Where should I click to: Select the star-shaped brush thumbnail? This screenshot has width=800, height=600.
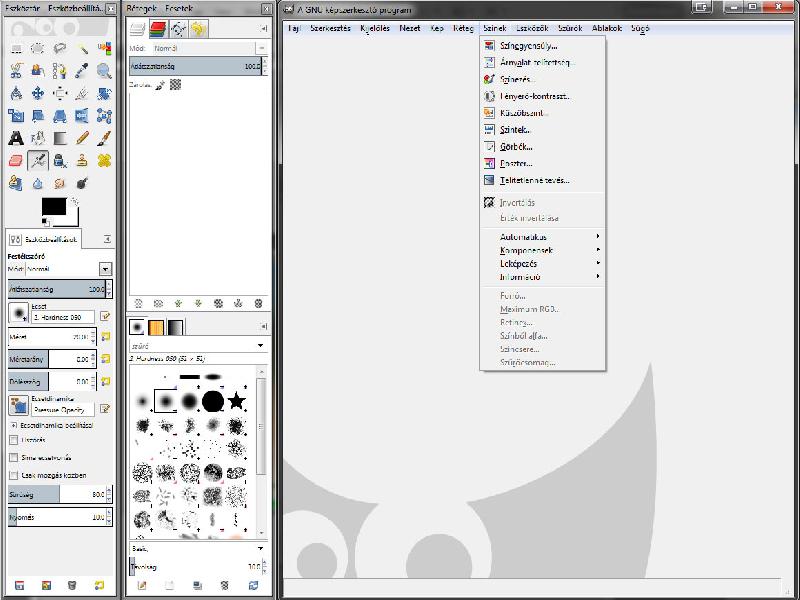click(236, 401)
